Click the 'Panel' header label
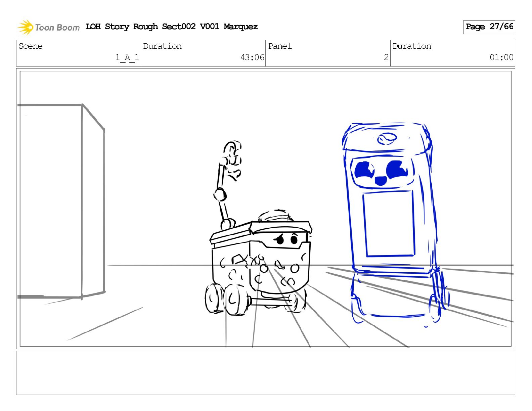This screenshot has height=411, width=532. [x=280, y=46]
